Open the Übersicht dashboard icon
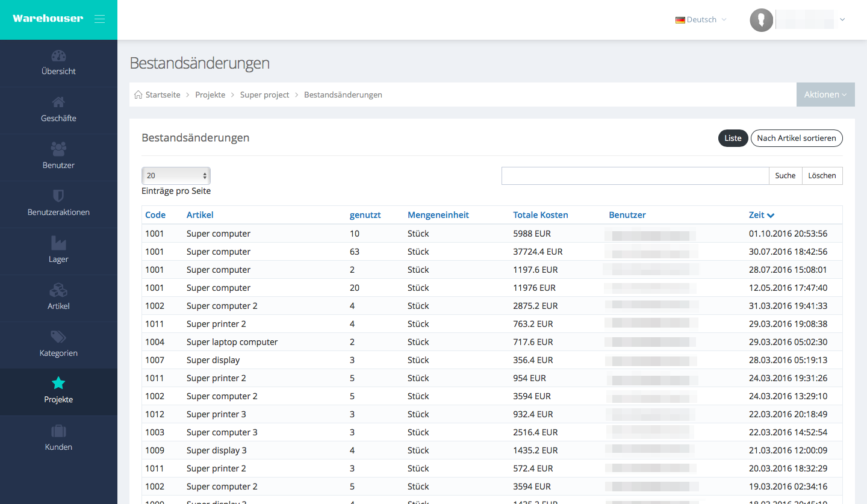867x504 pixels. [x=58, y=57]
